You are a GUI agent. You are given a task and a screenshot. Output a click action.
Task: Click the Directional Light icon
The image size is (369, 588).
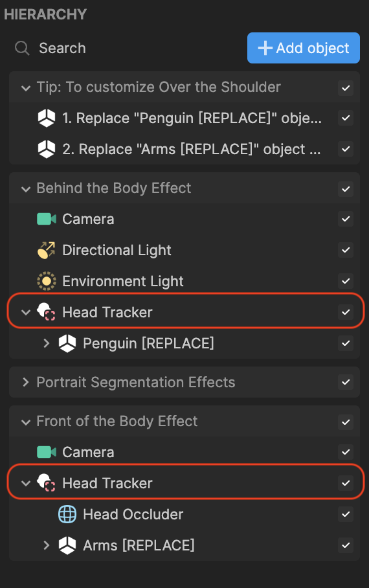click(47, 250)
